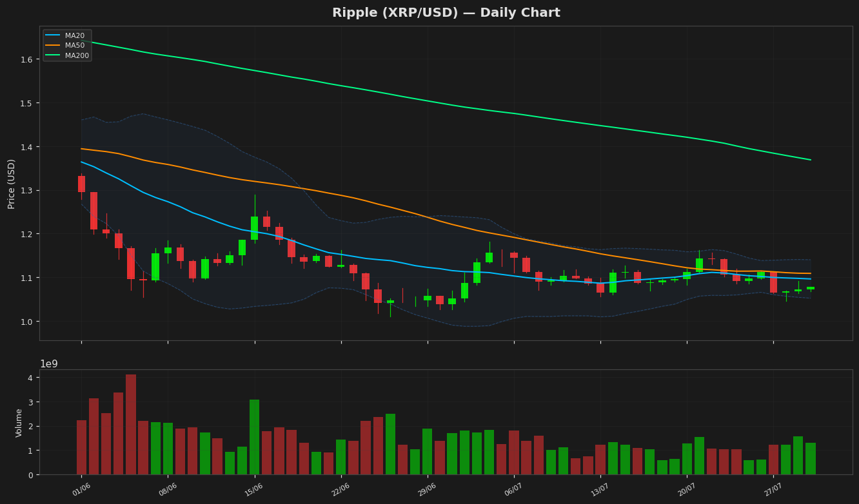
Task: Click the Volume axis label
Action: [x=19, y=423]
